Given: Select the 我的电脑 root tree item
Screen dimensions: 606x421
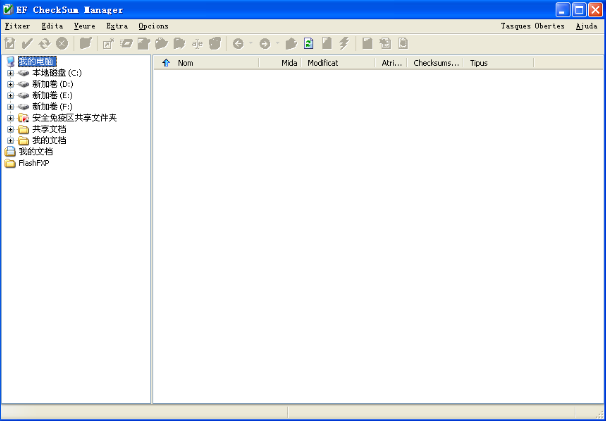Looking at the screenshot, I should pos(37,61).
